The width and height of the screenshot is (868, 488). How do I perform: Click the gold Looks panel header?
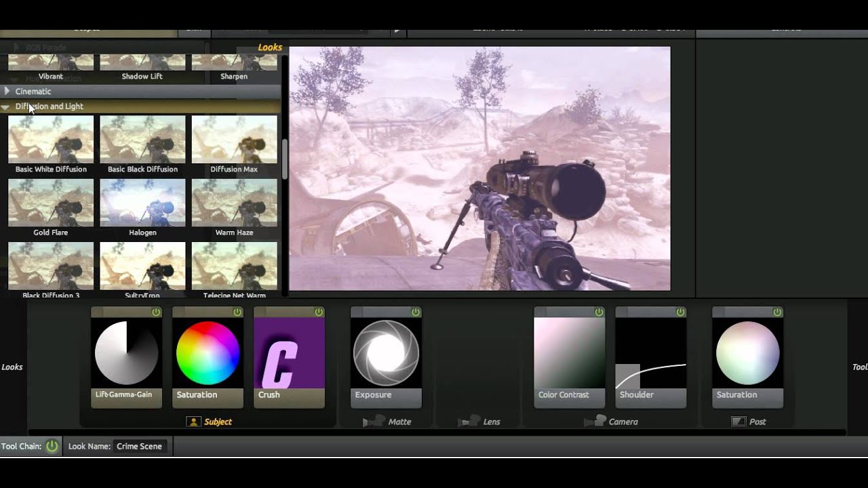(x=270, y=47)
